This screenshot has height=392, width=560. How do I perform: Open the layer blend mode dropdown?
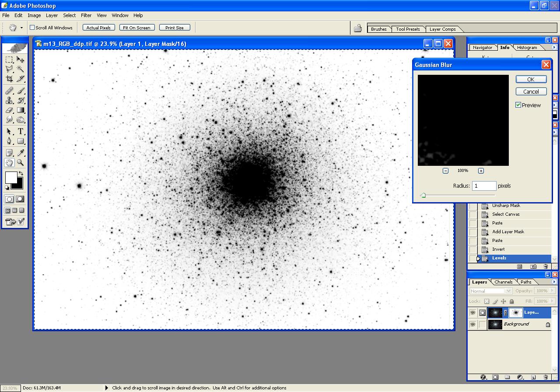coord(490,291)
